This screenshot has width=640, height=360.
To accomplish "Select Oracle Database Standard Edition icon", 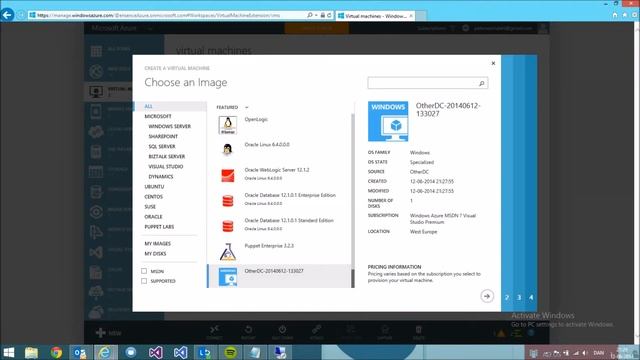I will pos(227,226).
